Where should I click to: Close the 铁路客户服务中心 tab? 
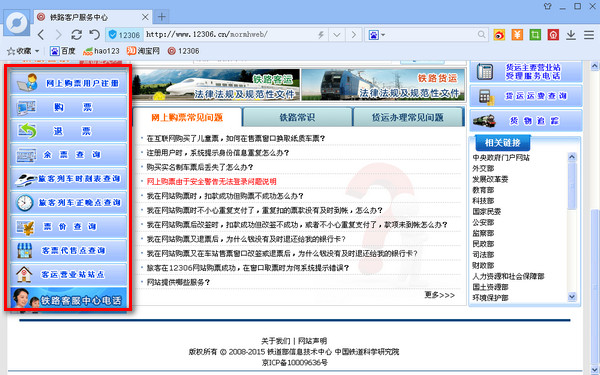(x=145, y=17)
